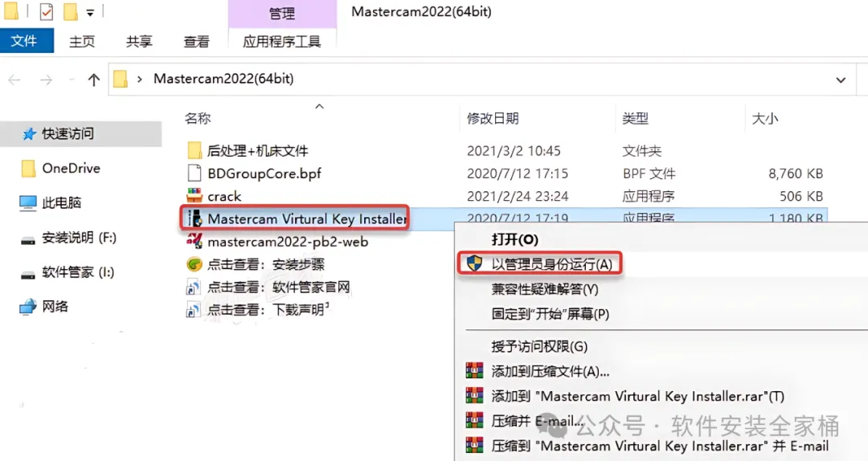The height and width of the screenshot is (461, 868).
Task: Choose 兼容性疑难解答(Y) menu entry
Action: coord(545,289)
